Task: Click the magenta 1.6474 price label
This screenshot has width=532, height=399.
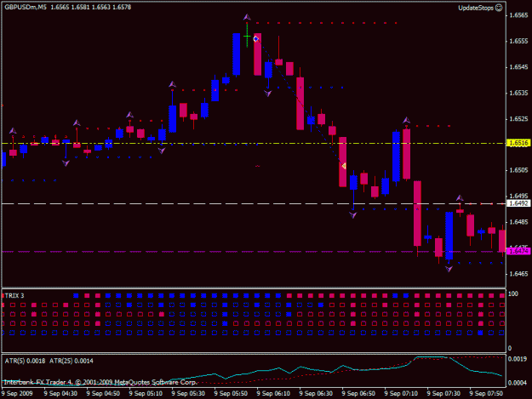Action: tap(518, 251)
